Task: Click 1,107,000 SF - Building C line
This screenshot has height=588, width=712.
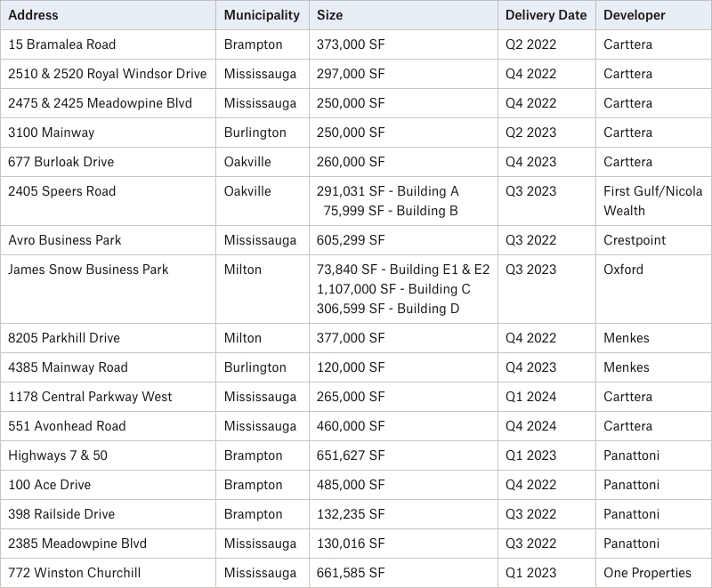Action: (393, 289)
